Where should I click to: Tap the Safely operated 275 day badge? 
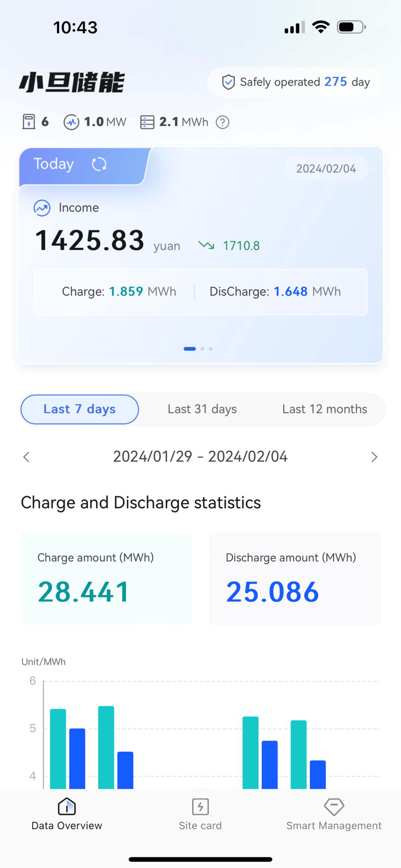point(295,82)
